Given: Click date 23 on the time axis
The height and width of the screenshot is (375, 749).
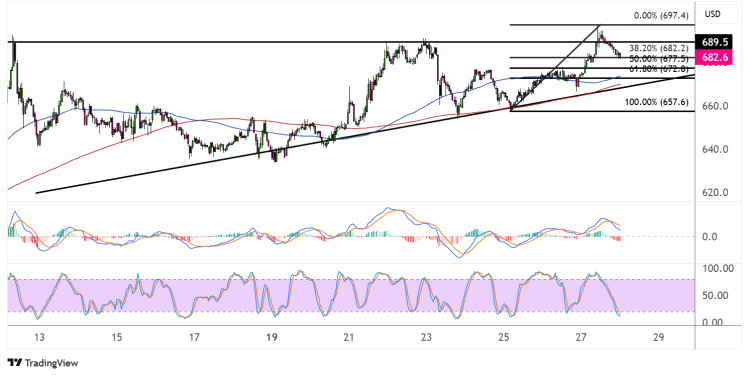Looking at the screenshot, I should pos(426,337).
